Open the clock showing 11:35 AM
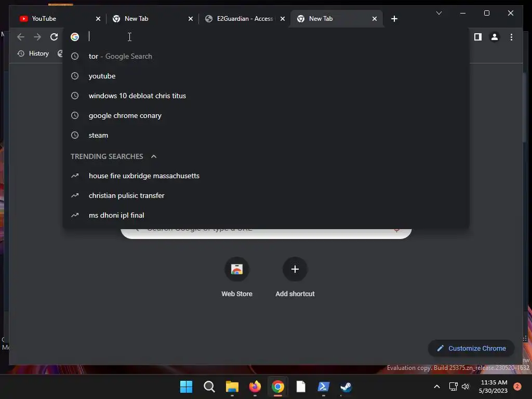The width and height of the screenshot is (532, 399). click(493, 387)
